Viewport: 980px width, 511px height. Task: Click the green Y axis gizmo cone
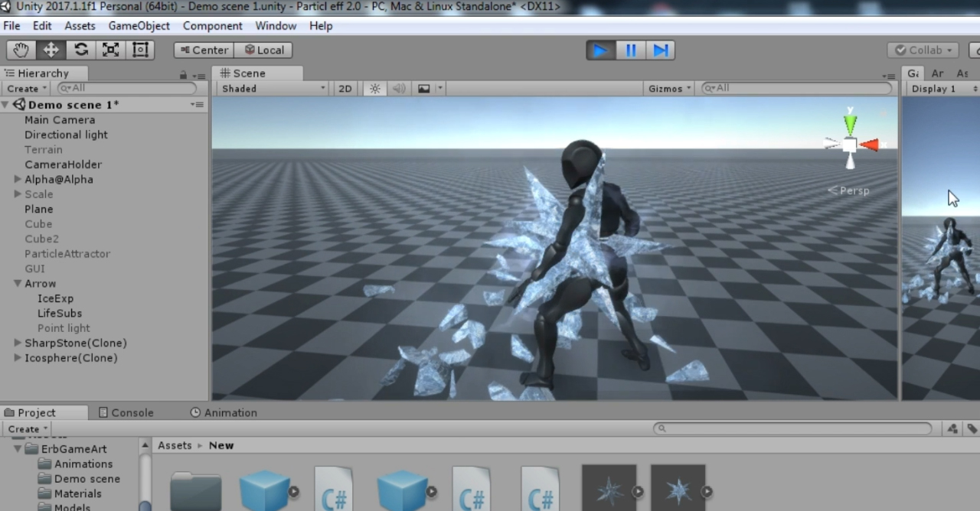point(850,124)
